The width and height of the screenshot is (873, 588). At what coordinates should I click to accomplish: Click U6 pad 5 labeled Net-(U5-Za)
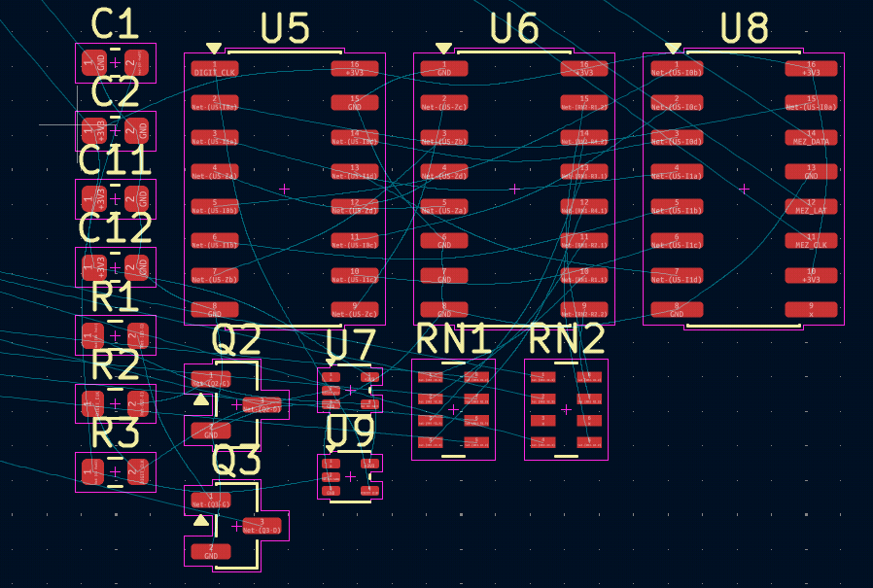(444, 207)
